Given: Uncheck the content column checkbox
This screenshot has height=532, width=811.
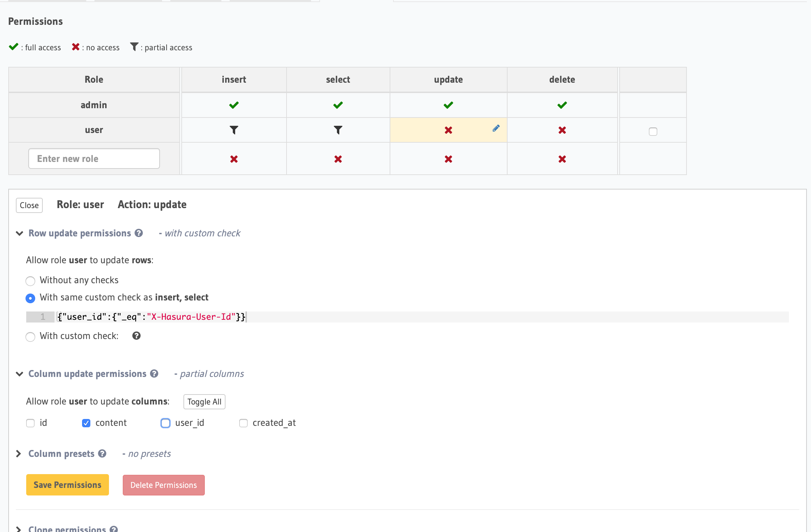Looking at the screenshot, I should click(86, 423).
